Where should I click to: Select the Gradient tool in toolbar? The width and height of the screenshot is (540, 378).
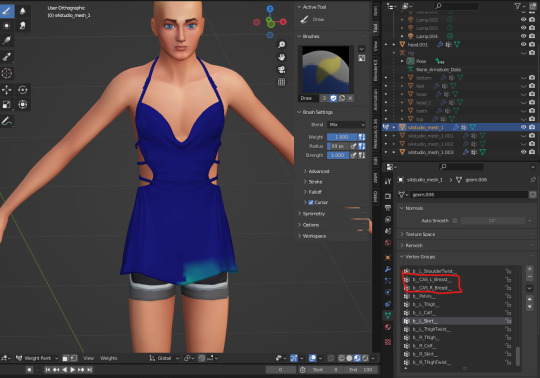point(7,40)
